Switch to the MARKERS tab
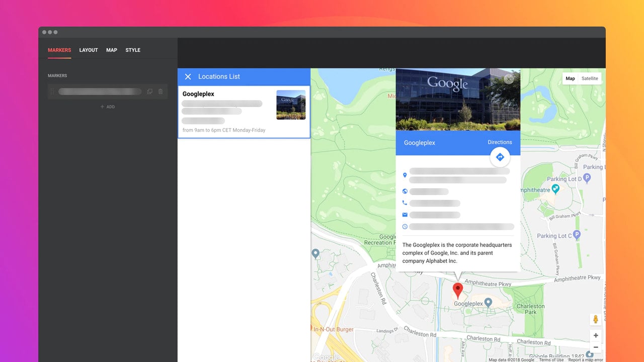 point(59,50)
